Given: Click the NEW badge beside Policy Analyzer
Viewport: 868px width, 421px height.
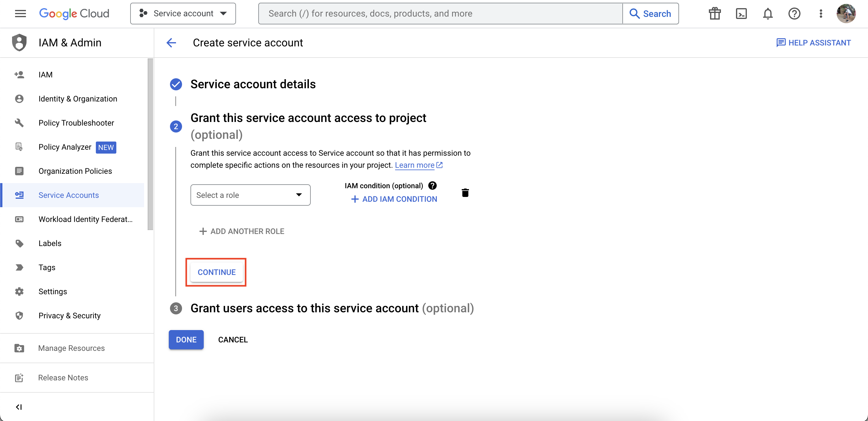Looking at the screenshot, I should (x=106, y=147).
